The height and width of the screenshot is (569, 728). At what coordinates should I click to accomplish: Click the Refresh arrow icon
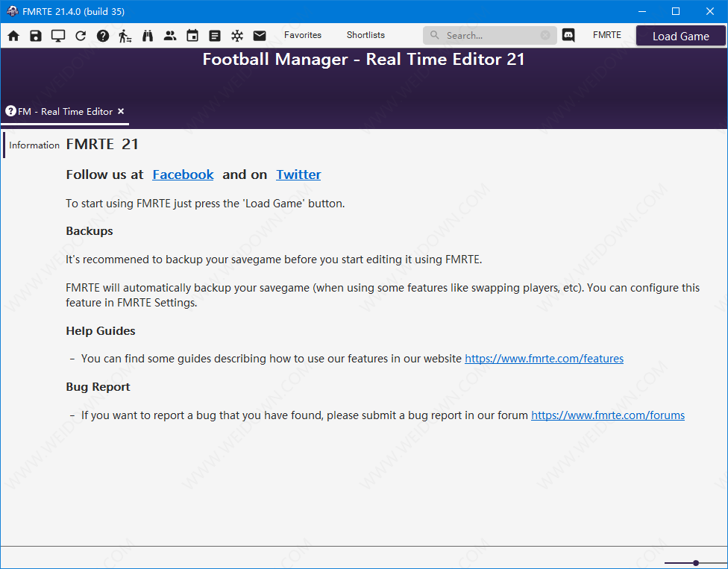point(81,36)
